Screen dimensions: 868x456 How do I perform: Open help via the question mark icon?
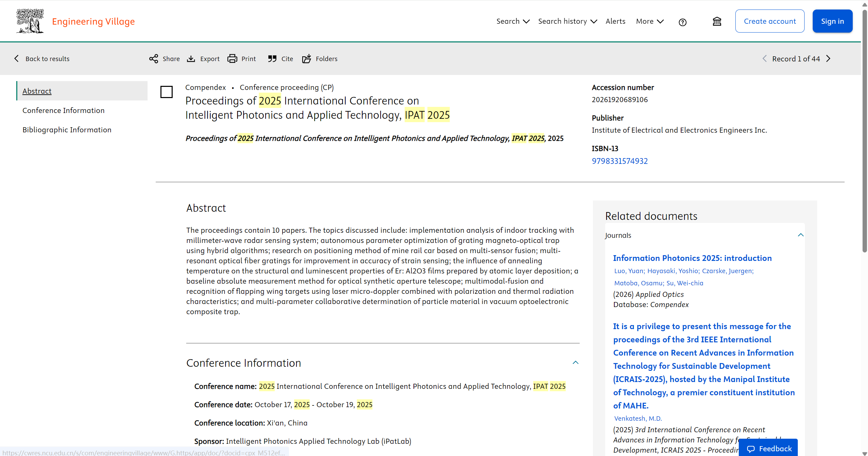[682, 22]
